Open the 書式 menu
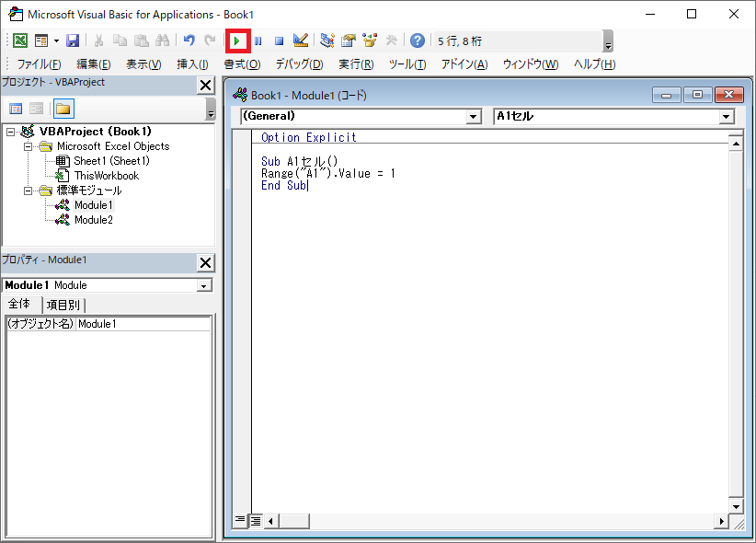The image size is (756, 543). [242, 64]
